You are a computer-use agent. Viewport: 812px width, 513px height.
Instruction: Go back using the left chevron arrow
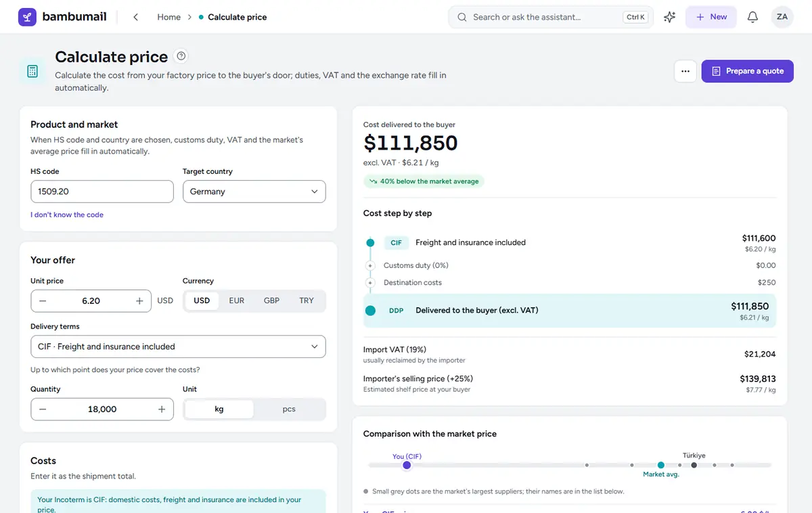(136, 17)
